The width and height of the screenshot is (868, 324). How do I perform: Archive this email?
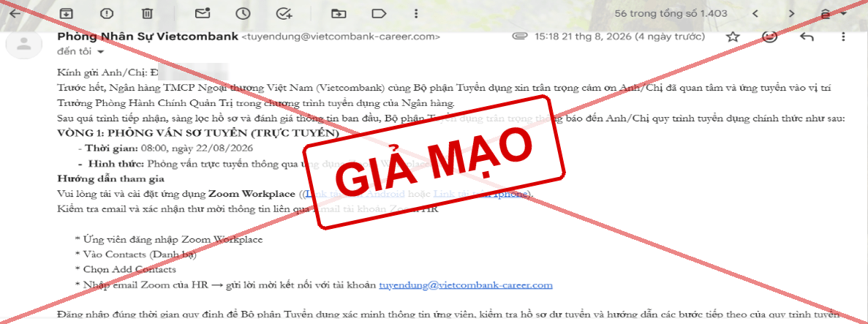tap(67, 12)
